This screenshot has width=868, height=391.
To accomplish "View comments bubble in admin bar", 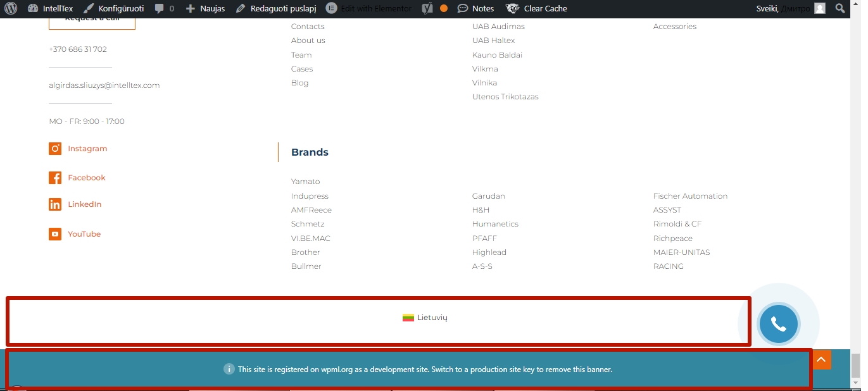I will (164, 8).
